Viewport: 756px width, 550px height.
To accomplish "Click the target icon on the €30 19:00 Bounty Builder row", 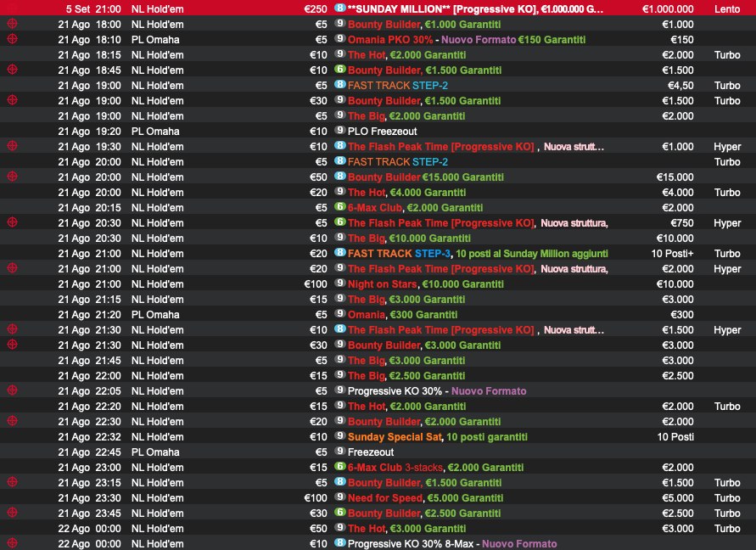I will pos(13,100).
